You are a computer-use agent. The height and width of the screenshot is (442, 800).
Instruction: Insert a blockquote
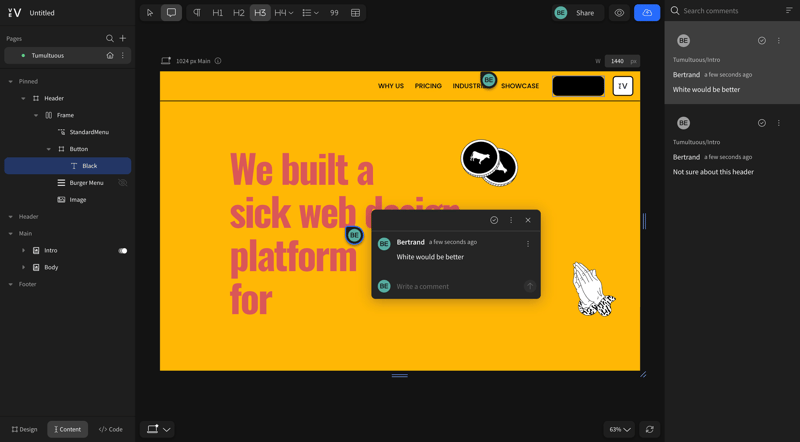(x=334, y=13)
